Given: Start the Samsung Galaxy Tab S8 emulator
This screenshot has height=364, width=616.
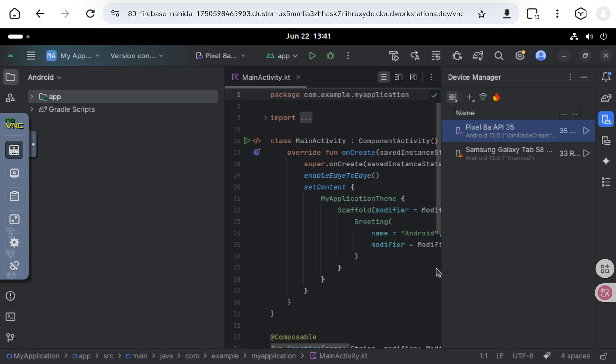Looking at the screenshot, I should click(586, 153).
